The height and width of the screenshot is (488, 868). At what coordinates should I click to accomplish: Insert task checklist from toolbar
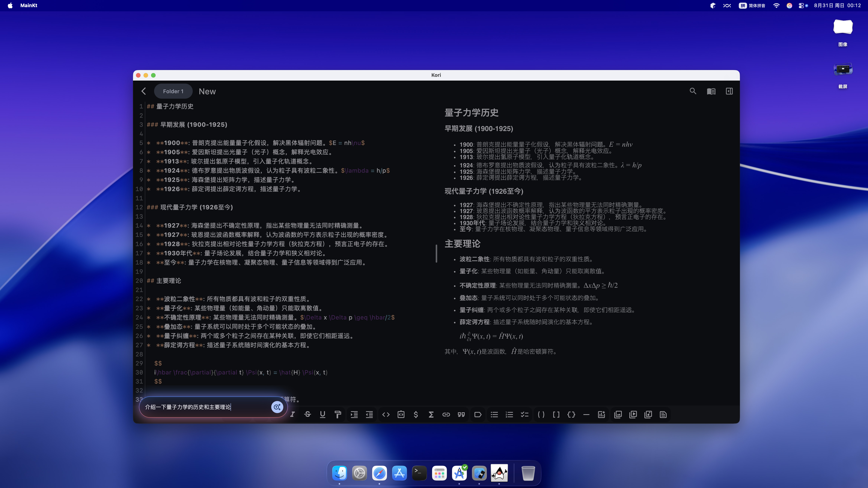pos(524,415)
